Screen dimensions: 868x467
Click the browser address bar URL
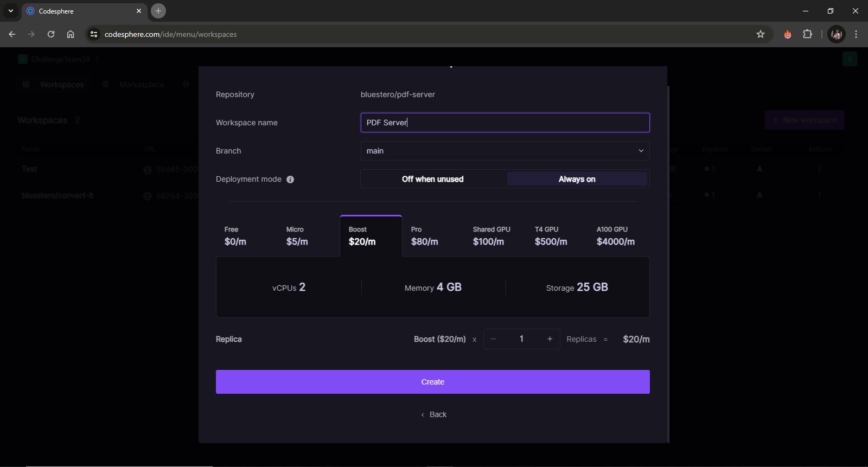tap(170, 34)
